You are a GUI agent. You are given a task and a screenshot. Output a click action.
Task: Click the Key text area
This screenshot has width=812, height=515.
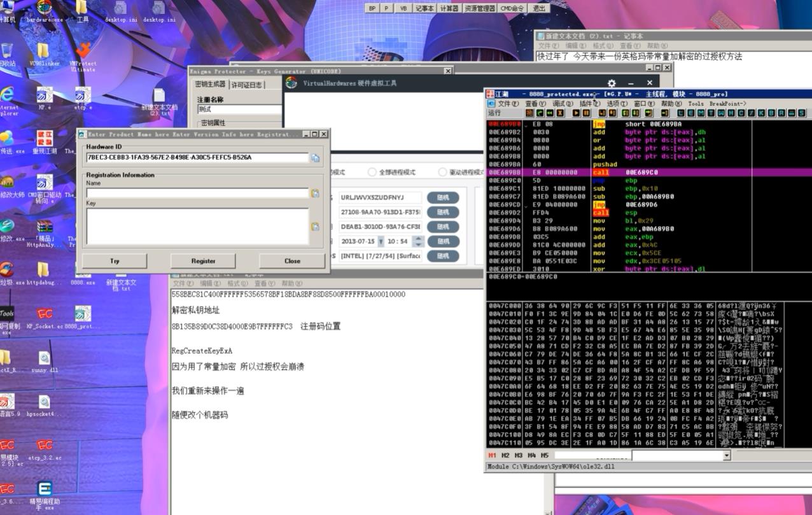click(x=197, y=226)
